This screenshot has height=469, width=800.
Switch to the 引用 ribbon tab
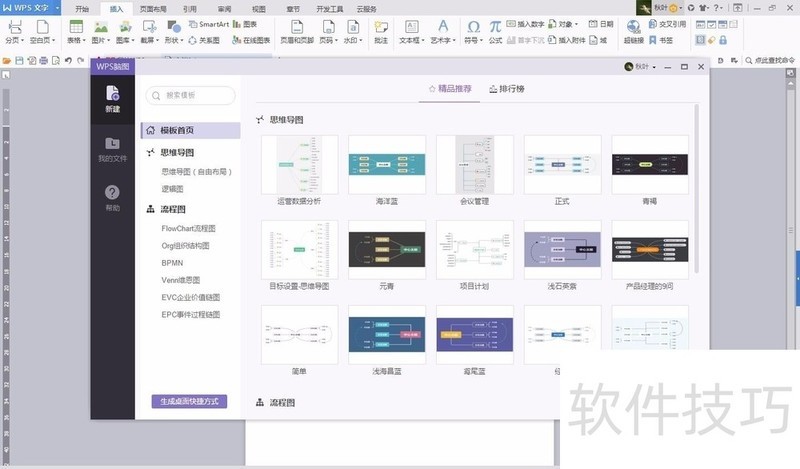point(189,9)
